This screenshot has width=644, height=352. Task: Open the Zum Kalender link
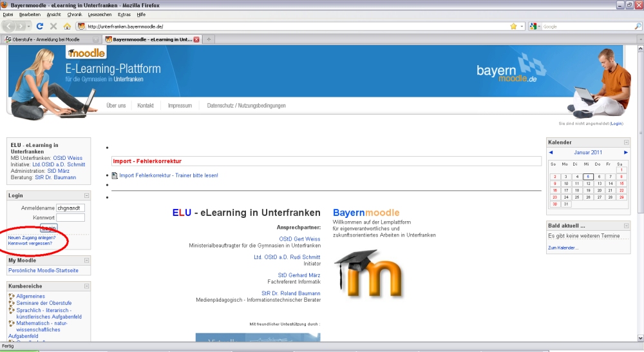point(563,248)
